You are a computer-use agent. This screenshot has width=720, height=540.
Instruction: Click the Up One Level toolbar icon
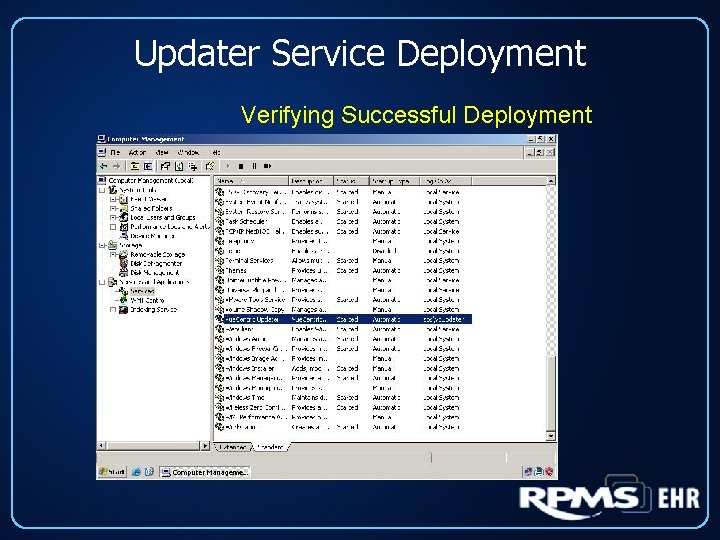coord(135,166)
